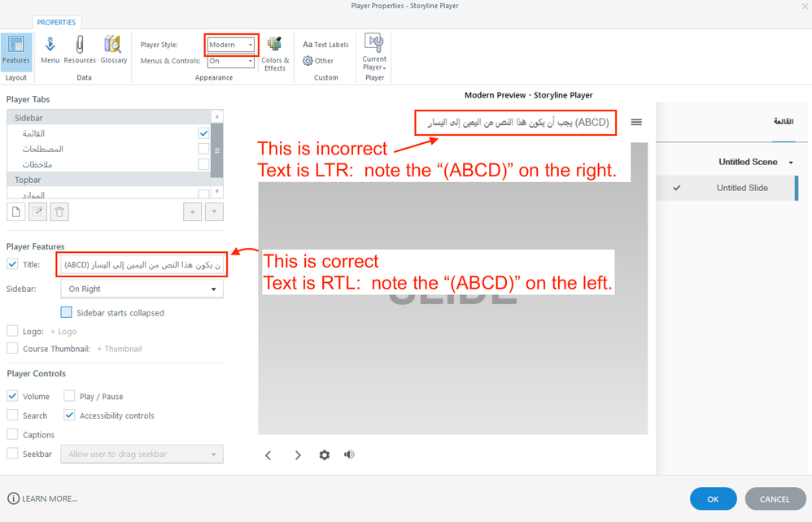Enable the Course Thumbnail checkbox
The height and width of the screenshot is (522, 812).
coord(12,348)
